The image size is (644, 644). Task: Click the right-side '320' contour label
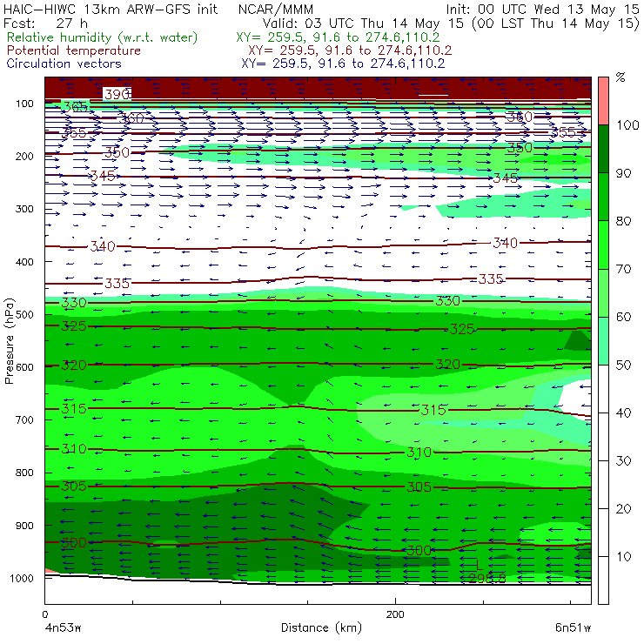[447, 365]
